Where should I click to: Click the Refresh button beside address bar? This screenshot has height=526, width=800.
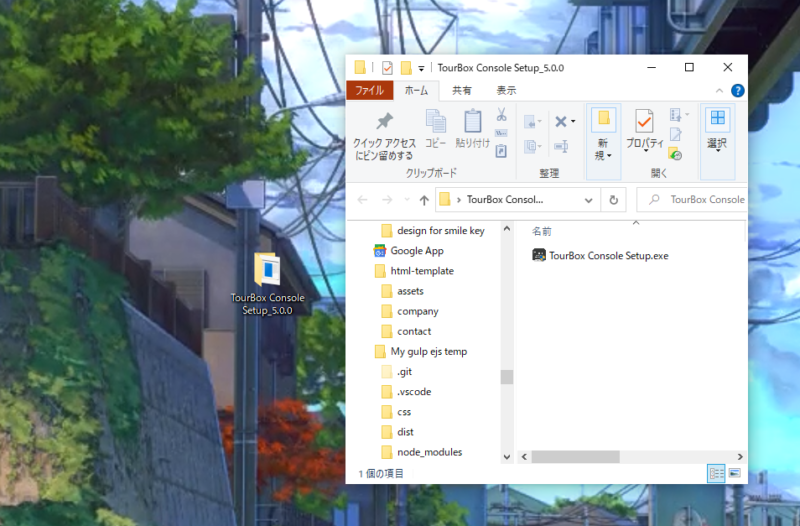click(x=614, y=199)
